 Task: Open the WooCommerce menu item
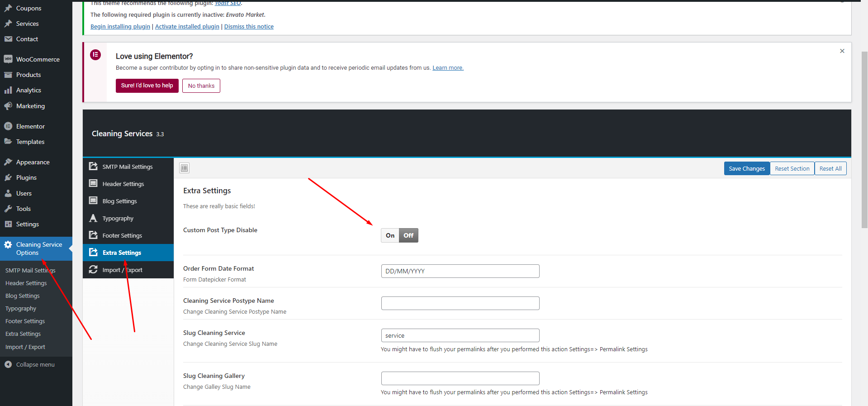click(36, 59)
